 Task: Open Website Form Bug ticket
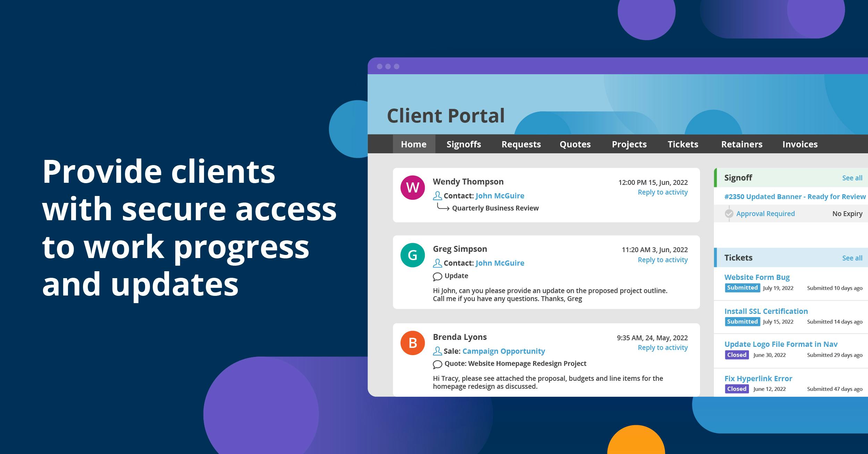point(757,277)
